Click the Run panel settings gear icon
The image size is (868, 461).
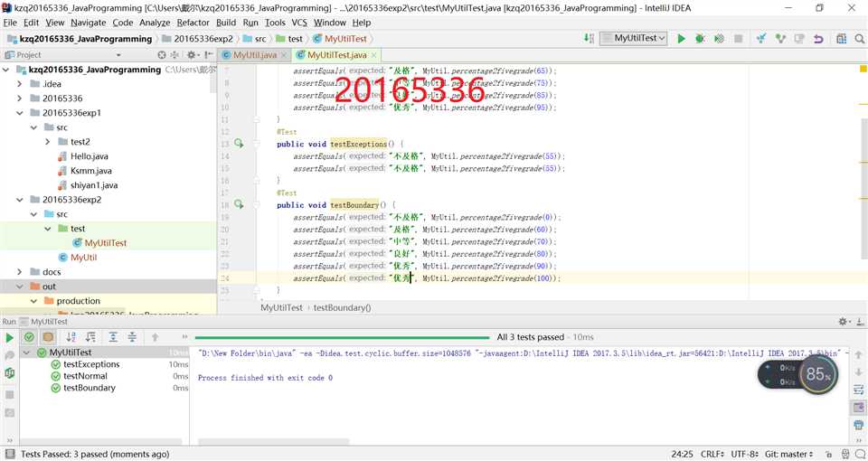pos(844,322)
